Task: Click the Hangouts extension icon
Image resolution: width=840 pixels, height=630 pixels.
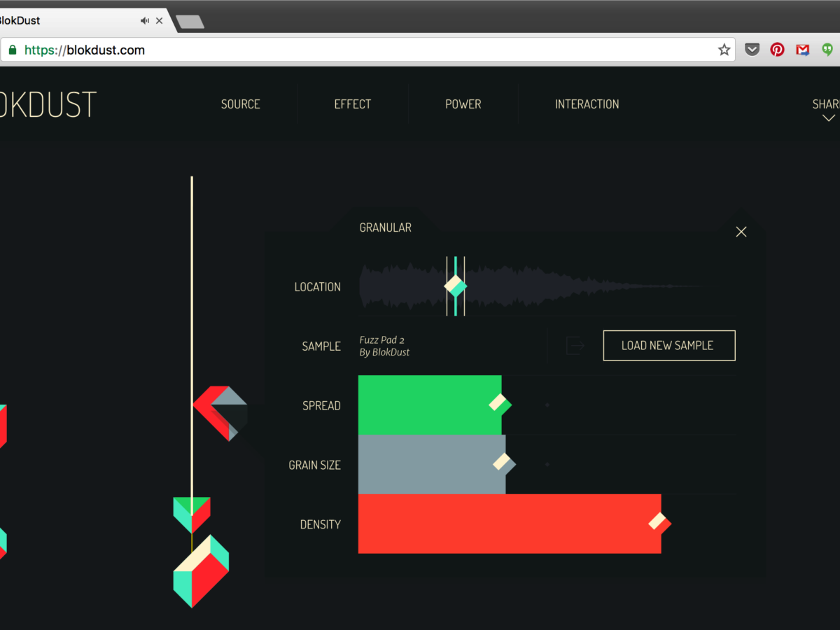Action: tap(827, 50)
